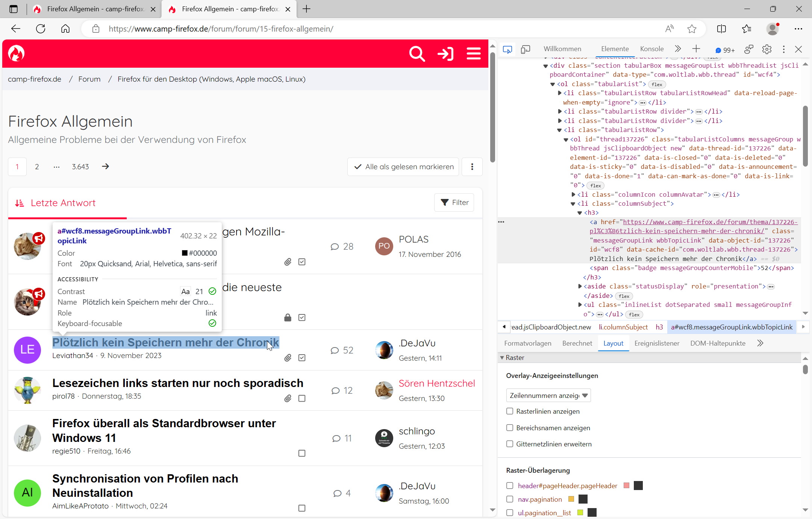
Task: Collapse the Raster section triangle
Action: pos(502,358)
